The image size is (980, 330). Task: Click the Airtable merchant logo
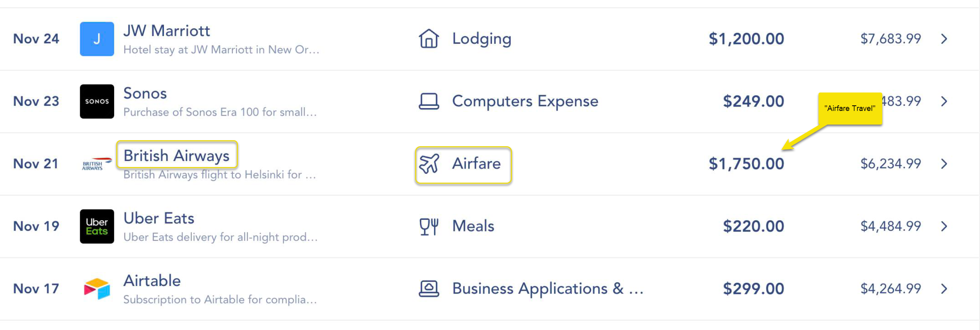tap(97, 289)
